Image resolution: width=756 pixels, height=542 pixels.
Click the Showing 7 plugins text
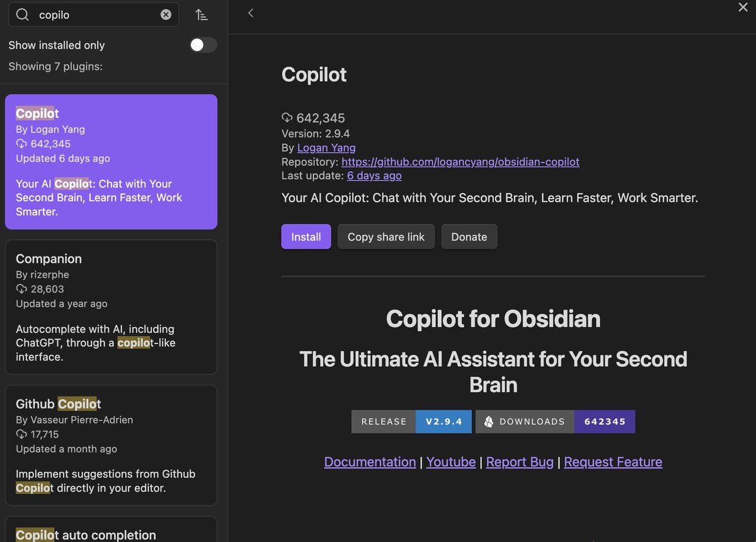[x=55, y=66]
